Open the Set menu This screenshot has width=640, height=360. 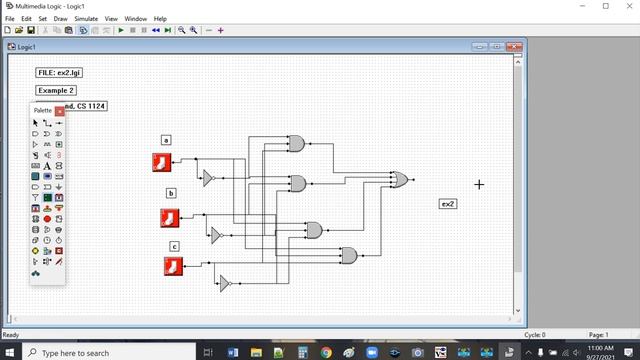42,19
